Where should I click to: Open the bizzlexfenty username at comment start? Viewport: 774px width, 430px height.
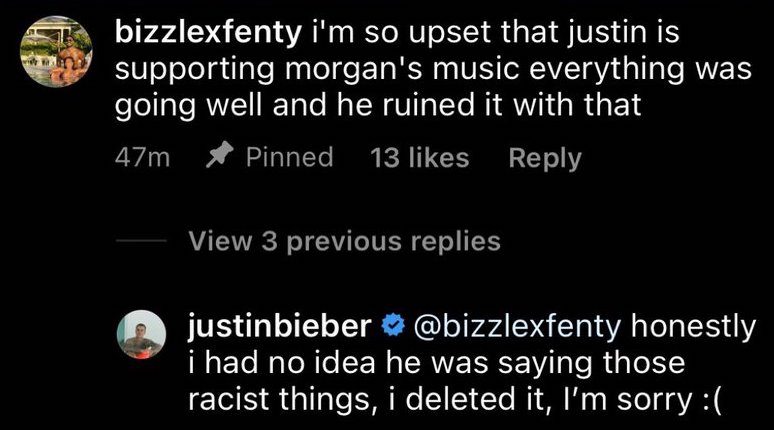[x=209, y=33]
